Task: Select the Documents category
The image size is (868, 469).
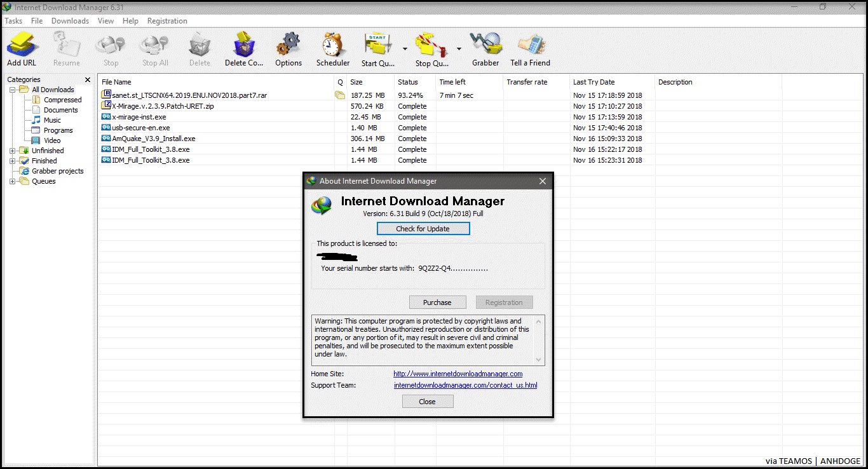Action: click(61, 110)
